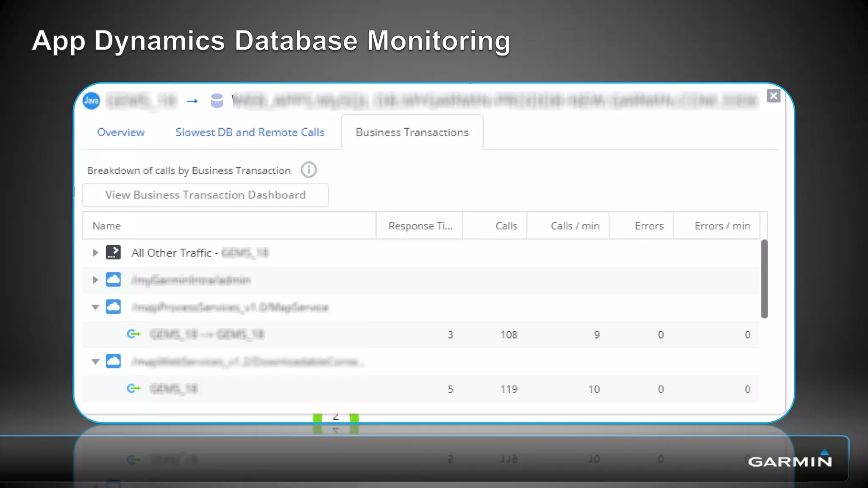The height and width of the screenshot is (488, 868).
Task: Select the Business Transactions tab
Action: click(412, 133)
